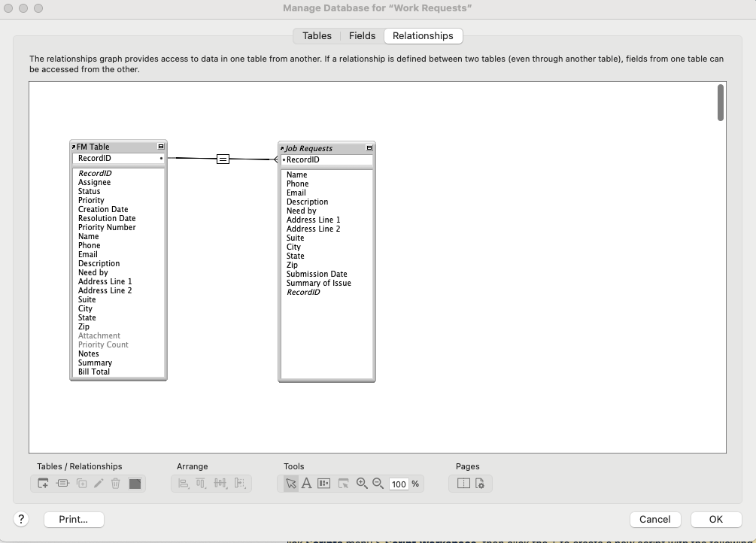The image size is (756, 543).
Task: Open the Print dialog
Action: (x=73, y=519)
